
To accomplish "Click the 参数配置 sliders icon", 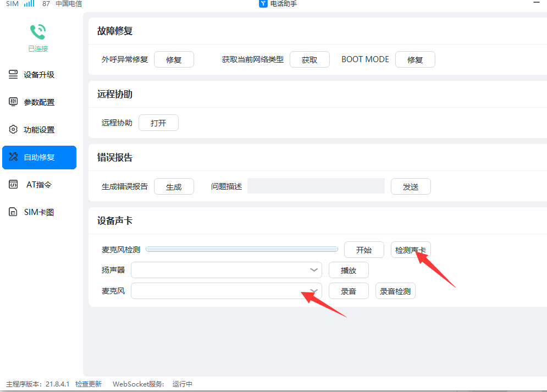I will (x=13, y=102).
